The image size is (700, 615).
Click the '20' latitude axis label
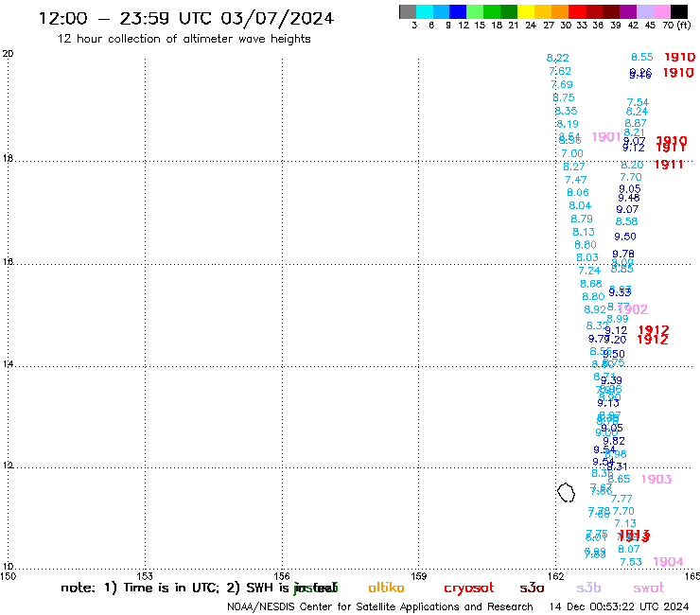tap(8, 54)
